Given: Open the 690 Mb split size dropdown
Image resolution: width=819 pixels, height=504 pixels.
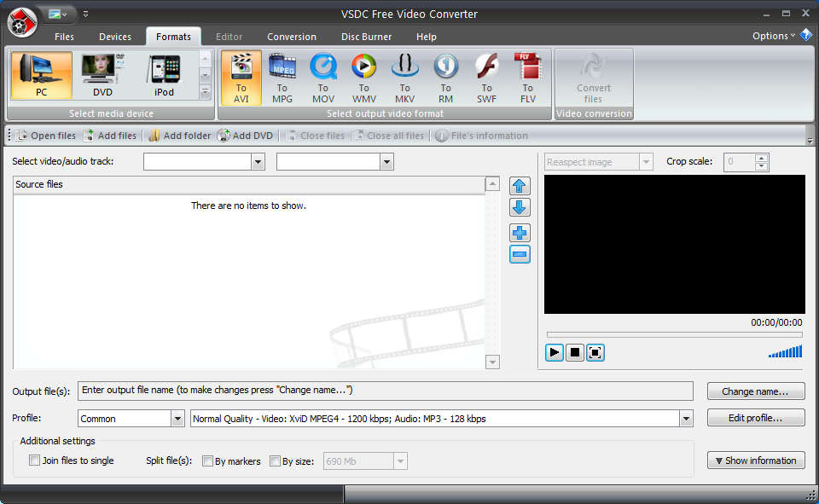Looking at the screenshot, I should pyautogui.click(x=400, y=461).
